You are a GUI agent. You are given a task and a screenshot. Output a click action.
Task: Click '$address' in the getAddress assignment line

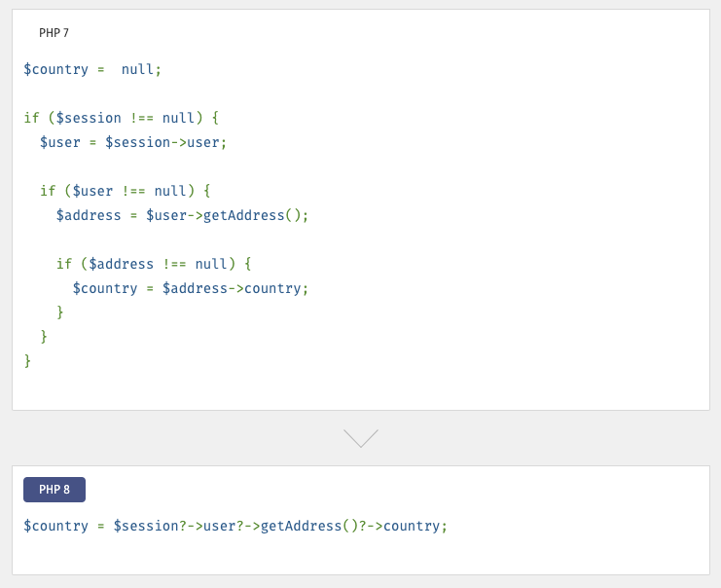pyautogui.click(x=89, y=216)
